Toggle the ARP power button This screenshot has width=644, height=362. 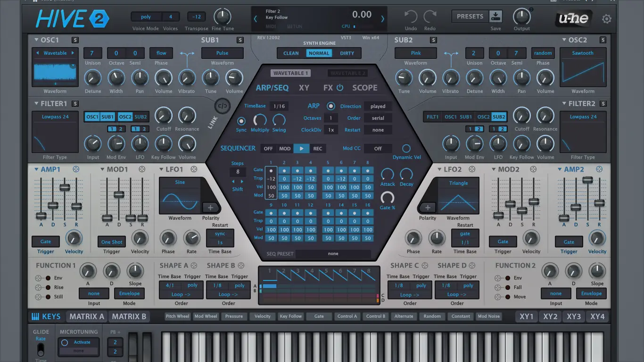click(x=331, y=107)
